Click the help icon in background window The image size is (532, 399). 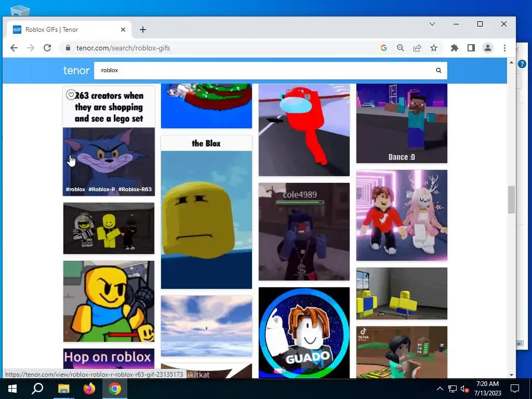point(522,63)
